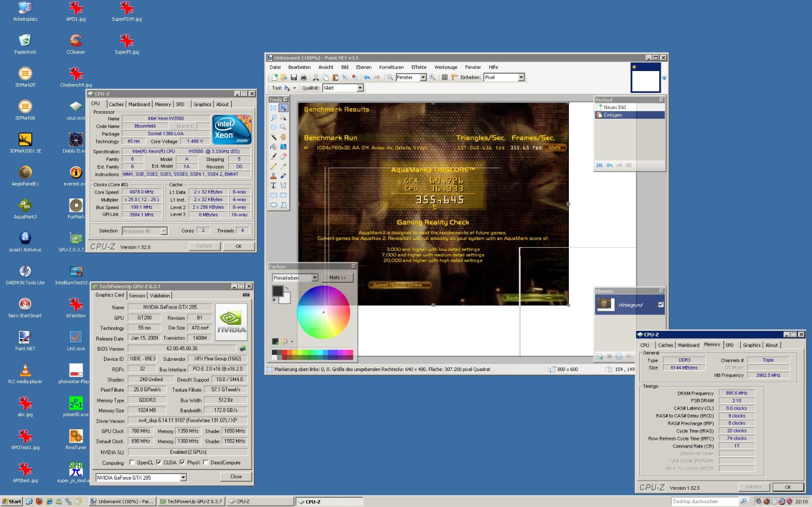Select the Paint Bucket tool
Viewport: 812px width, 507px height.
coord(273,147)
